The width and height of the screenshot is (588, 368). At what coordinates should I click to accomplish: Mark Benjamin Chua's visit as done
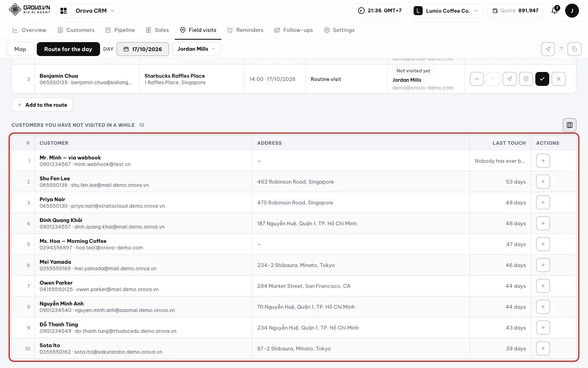[542, 79]
